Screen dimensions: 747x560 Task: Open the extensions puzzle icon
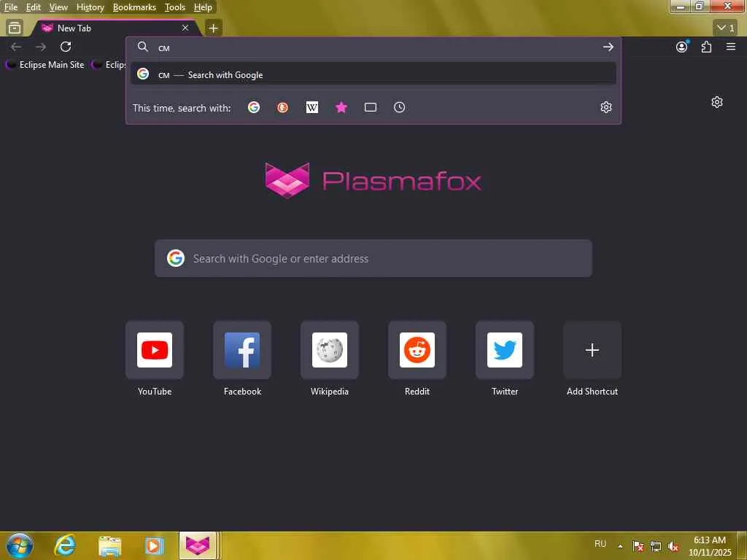coord(706,47)
